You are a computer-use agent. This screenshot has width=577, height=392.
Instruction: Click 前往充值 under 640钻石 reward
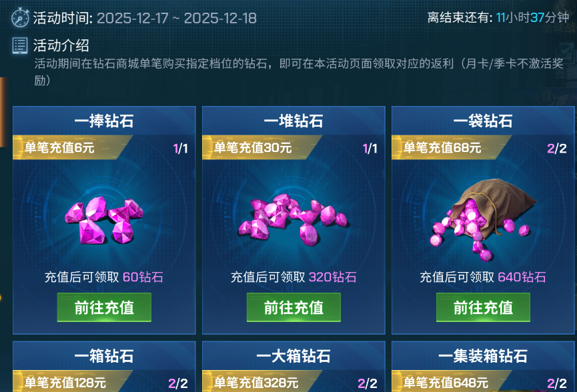pyautogui.click(x=483, y=307)
